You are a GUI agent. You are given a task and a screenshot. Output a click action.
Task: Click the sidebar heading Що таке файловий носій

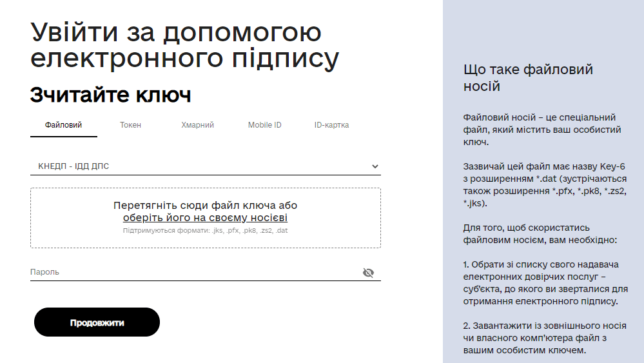tap(528, 77)
